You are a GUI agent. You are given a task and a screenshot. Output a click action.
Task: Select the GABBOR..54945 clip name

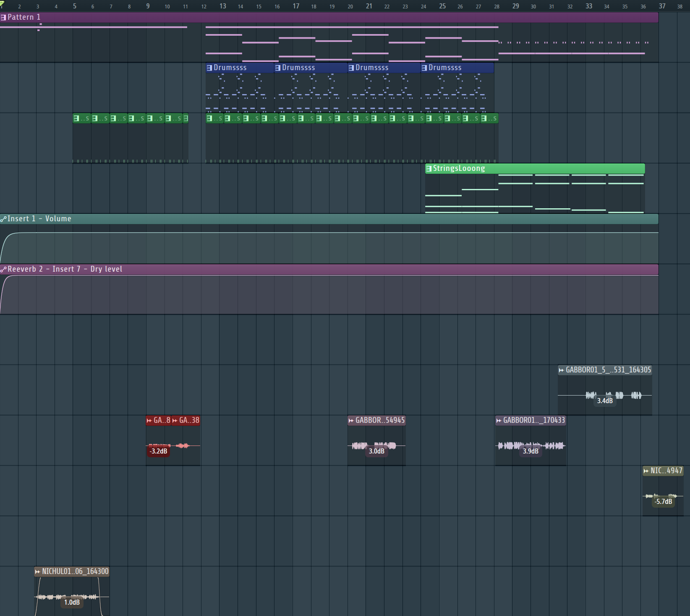click(x=380, y=420)
